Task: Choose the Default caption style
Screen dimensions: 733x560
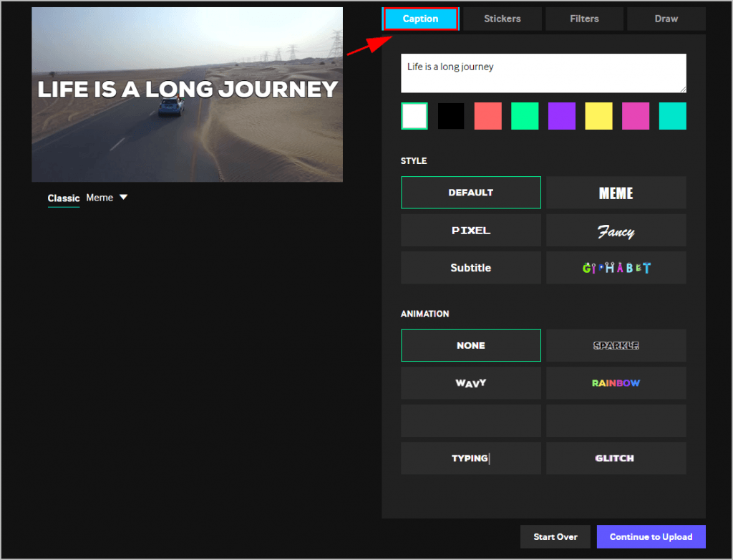Action: 471,193
